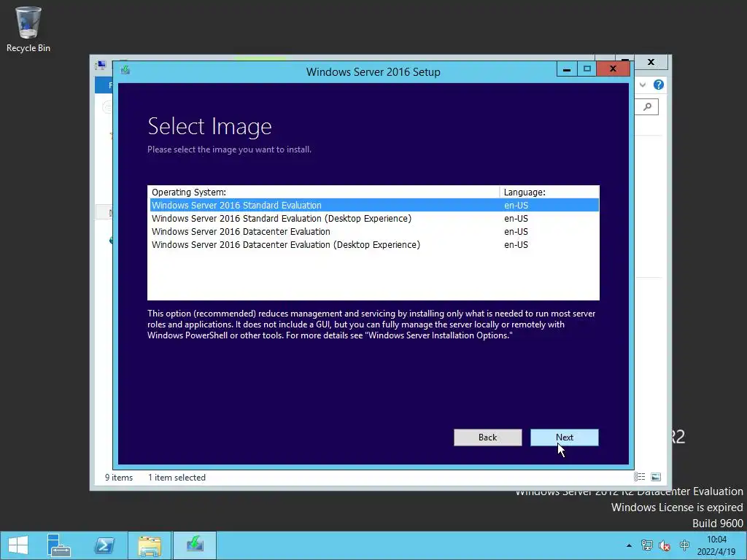Open Windows PowerShell from taskbar
Image resolution: width=747 pixels, height=560 pixels.
click(x=104, y=545)
